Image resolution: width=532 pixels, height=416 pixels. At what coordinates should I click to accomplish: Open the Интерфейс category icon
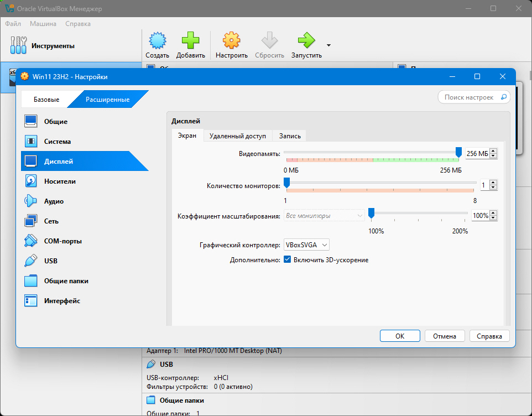30,300
